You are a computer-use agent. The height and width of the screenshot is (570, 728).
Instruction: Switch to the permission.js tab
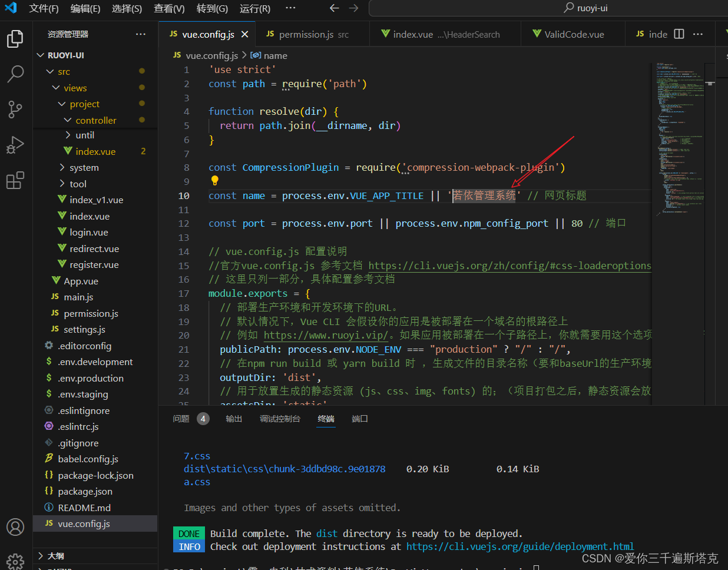[x=307, y=34]
